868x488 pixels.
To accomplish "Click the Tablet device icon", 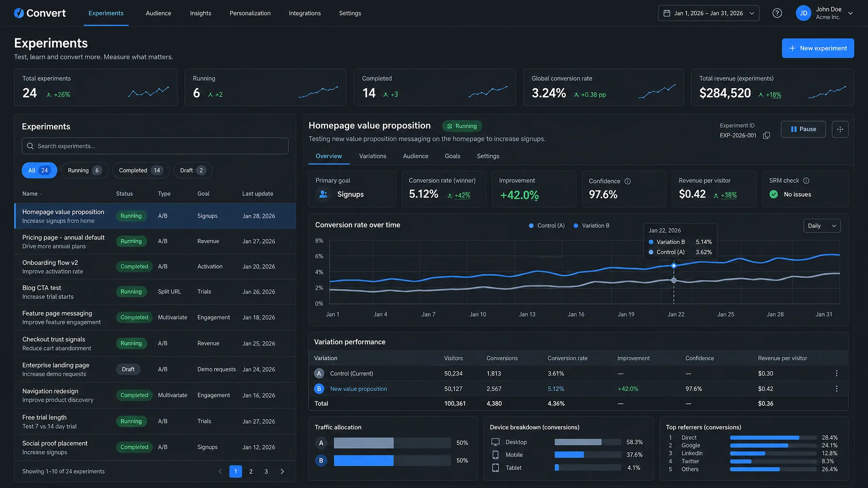I will coord(495,468).
